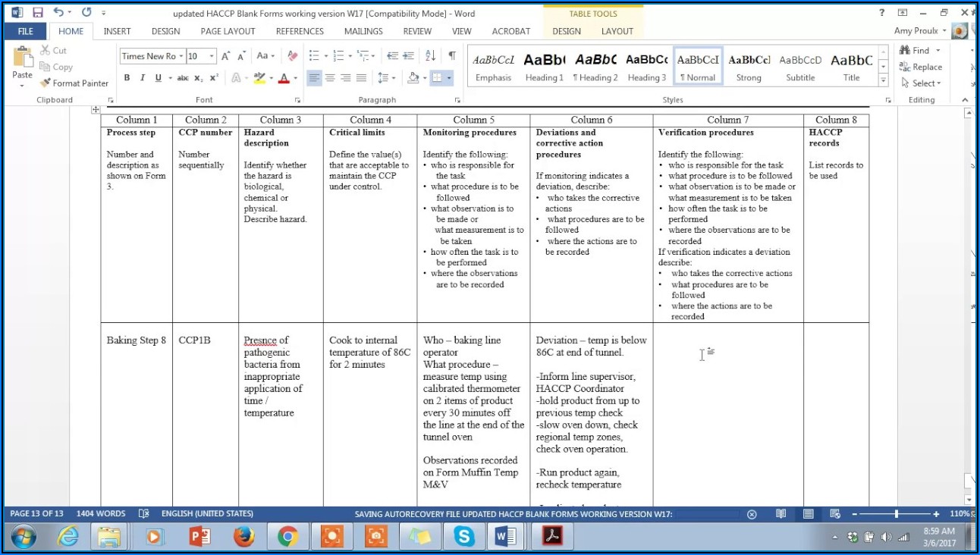Toggle show/hide paragraph marks
Viewport: 980px width, 555px height.
point(452,56)
